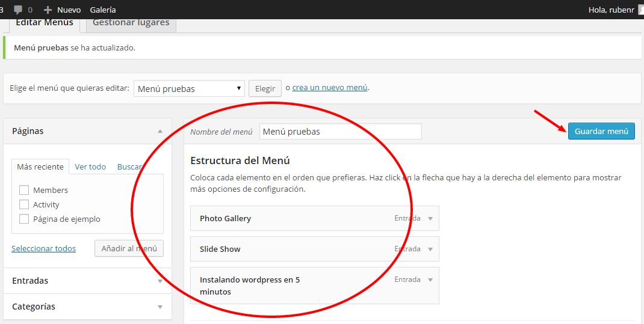Edit the Nombre del menú text field
Screen dimensions: 644x324
coord(341,132)
